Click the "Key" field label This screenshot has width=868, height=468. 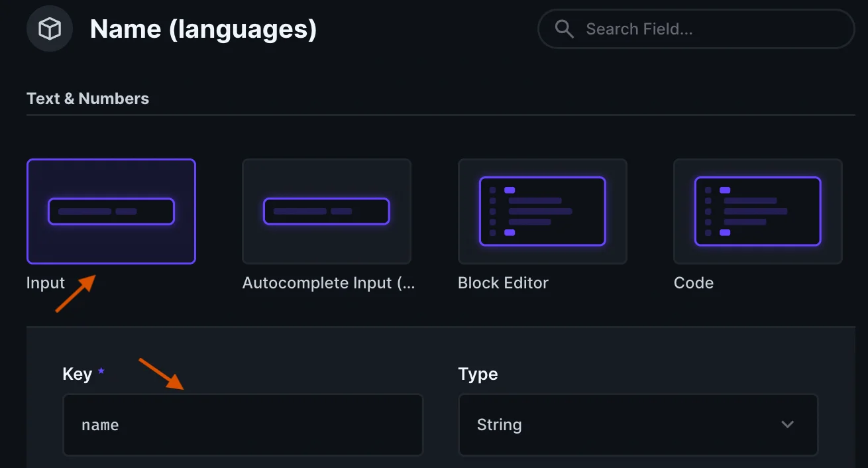tap(77, 374)
